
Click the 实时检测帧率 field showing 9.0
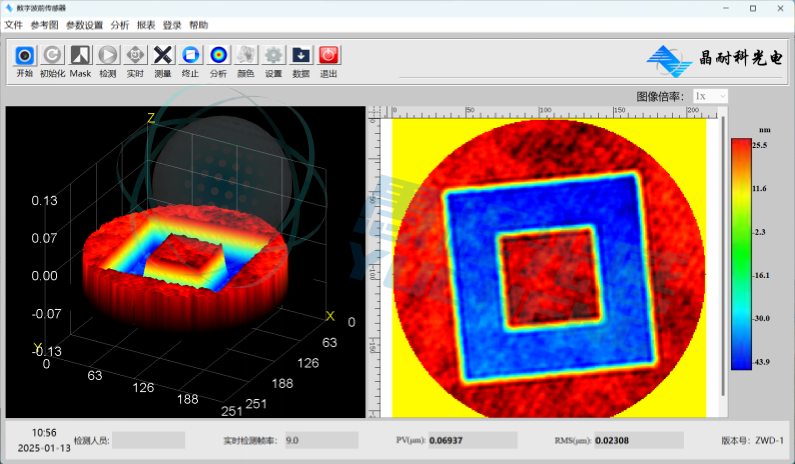320,440
